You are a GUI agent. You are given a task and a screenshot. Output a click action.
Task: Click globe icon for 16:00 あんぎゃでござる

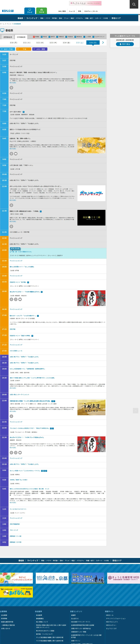tap(11, 299)
